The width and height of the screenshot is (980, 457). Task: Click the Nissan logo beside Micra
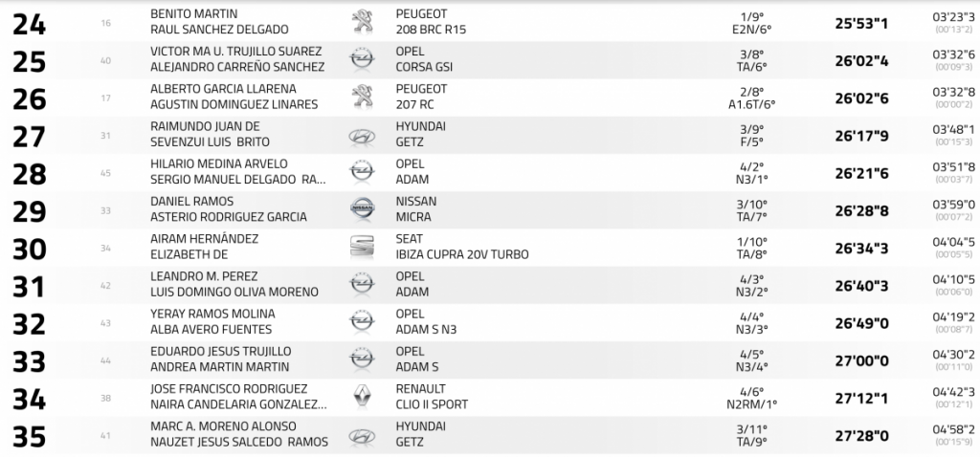362,209
